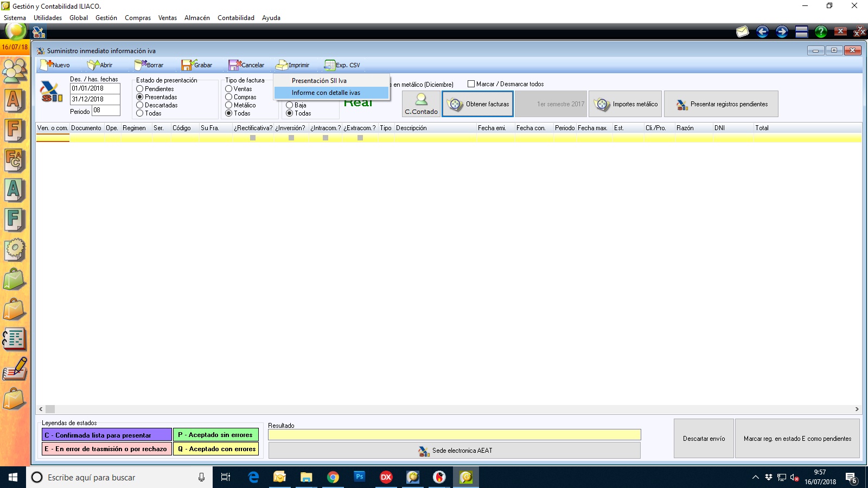Open the Sistema menu
This screenshot has width=868, height=488.
click(15, 18)
